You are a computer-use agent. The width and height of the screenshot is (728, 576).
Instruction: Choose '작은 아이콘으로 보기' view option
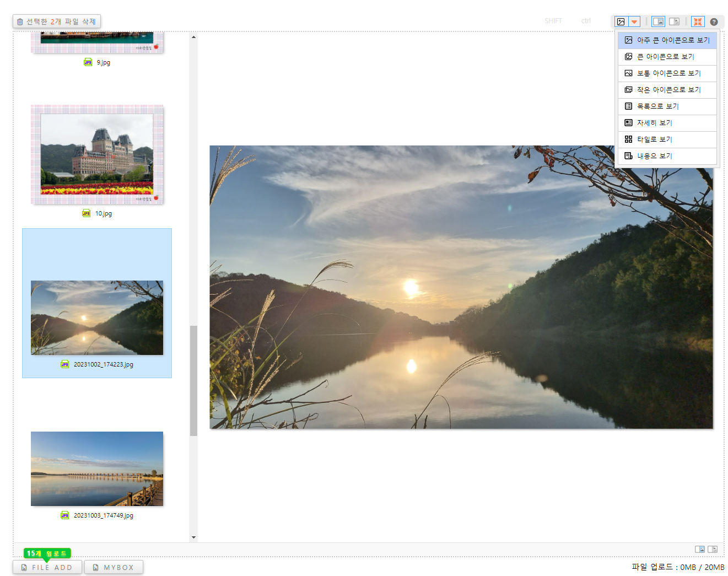667,90
